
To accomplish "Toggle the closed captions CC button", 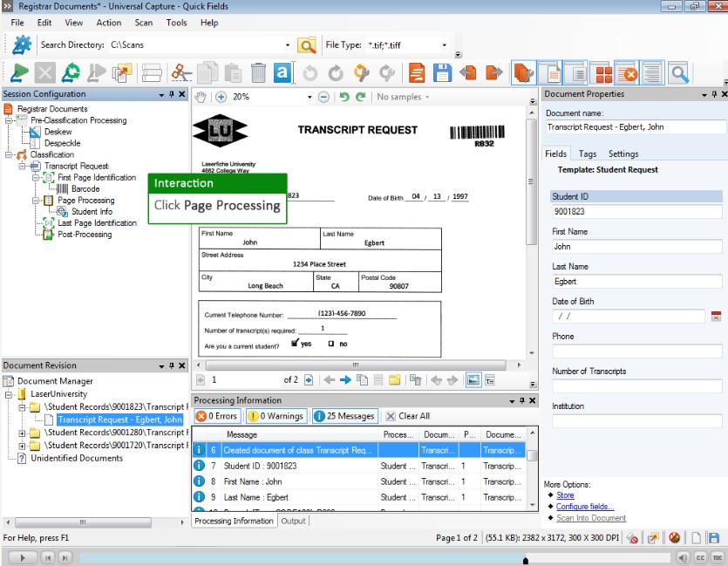I will click(700, 557).
